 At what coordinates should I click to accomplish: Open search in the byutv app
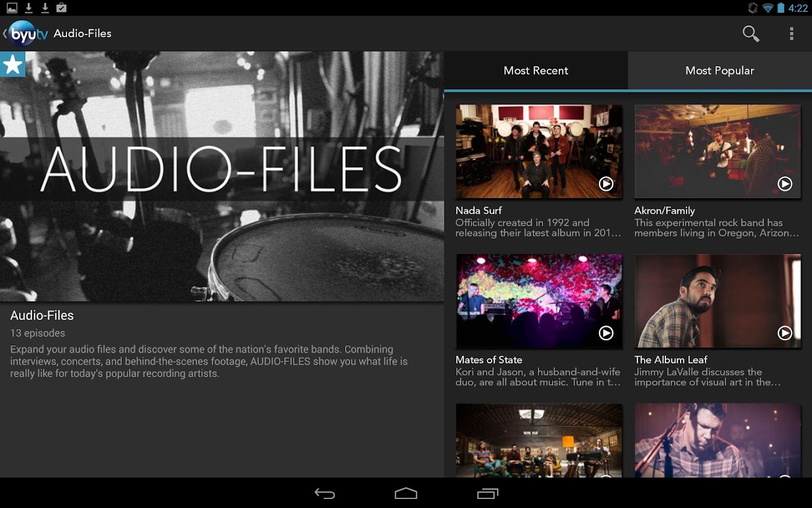pos(751,33)
